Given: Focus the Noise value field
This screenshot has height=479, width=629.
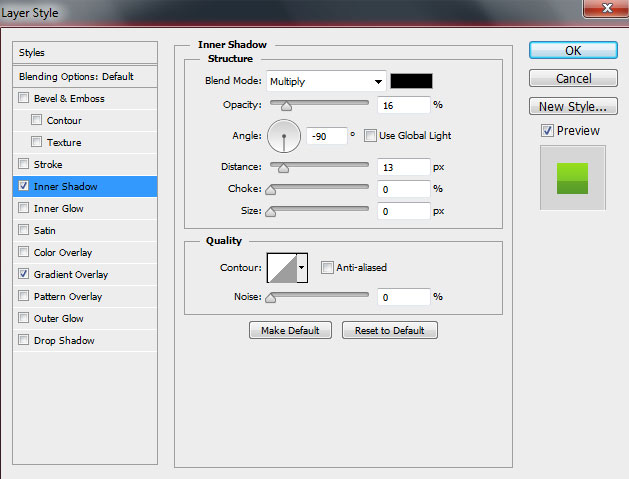Looking at the screenshot, I should click(404, 297).
